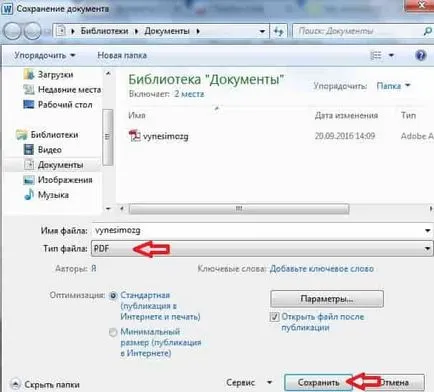Click the navigation pane scroll-up arrow
Viewport: 434px width, 392px height.
coord(108,73)
